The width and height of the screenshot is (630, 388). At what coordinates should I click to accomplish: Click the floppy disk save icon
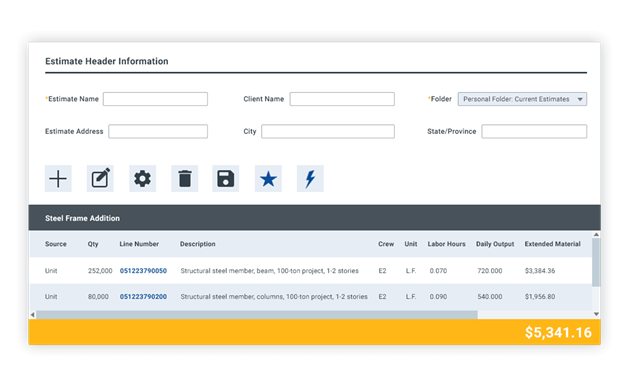[226, 178]
